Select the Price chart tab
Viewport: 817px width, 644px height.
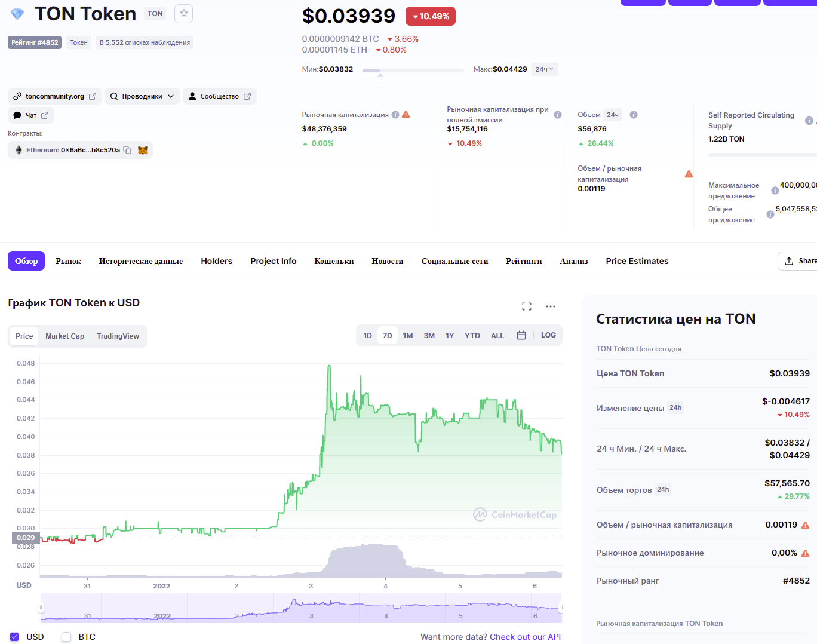(24, 336)
